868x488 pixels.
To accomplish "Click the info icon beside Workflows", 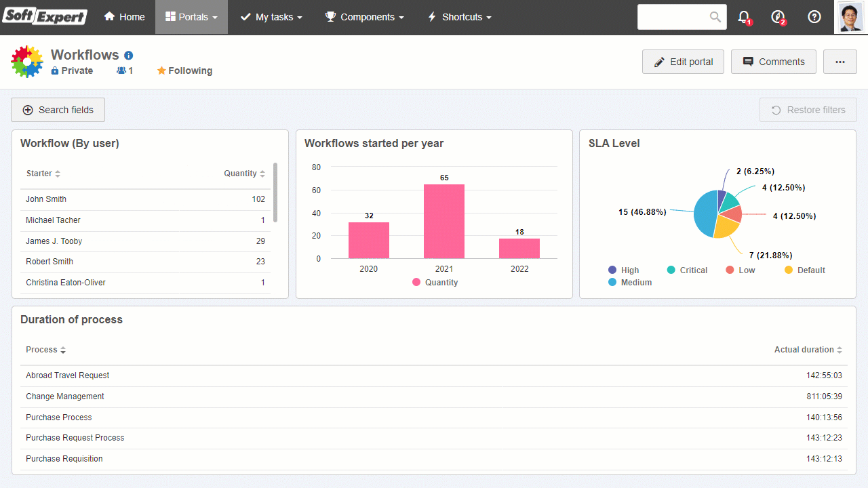I will (x=128, y=56).
